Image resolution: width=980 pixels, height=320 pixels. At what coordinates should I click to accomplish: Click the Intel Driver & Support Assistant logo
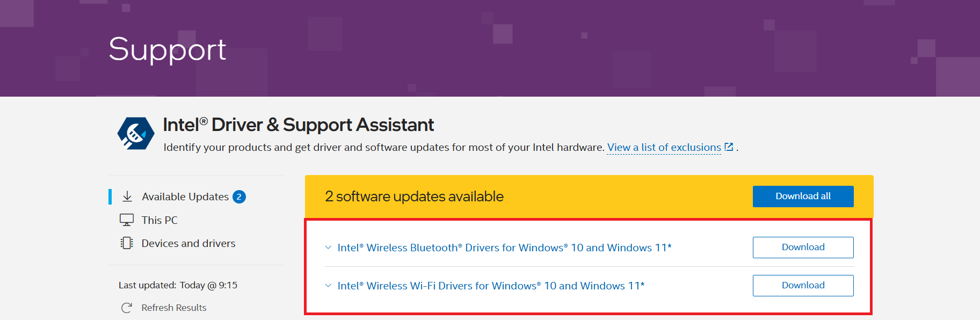[x=136, y=133]
